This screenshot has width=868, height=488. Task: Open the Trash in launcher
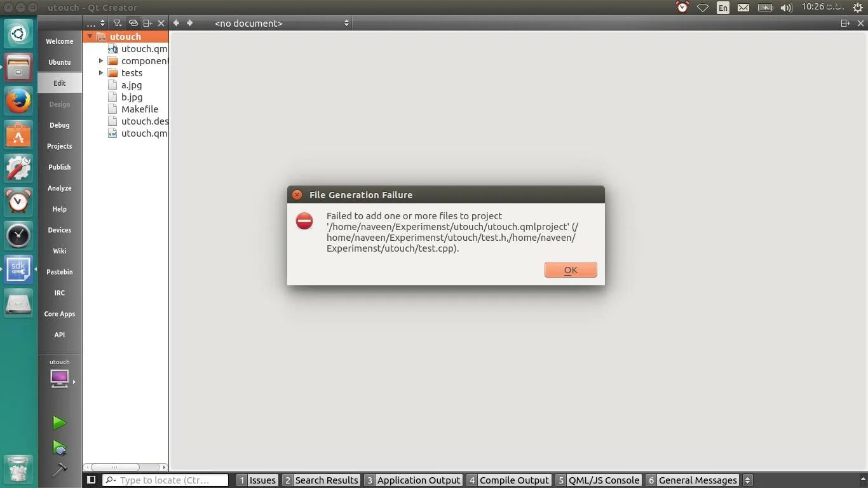point(18,470)
